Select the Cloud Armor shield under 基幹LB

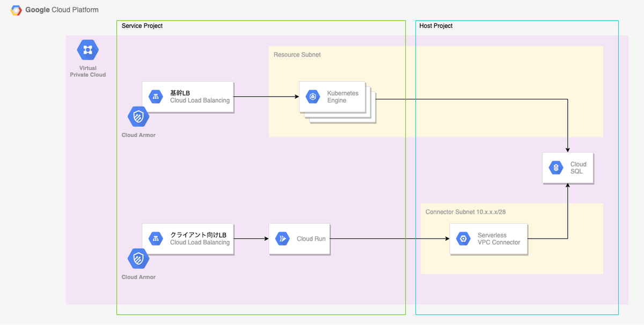coord(138,117)
